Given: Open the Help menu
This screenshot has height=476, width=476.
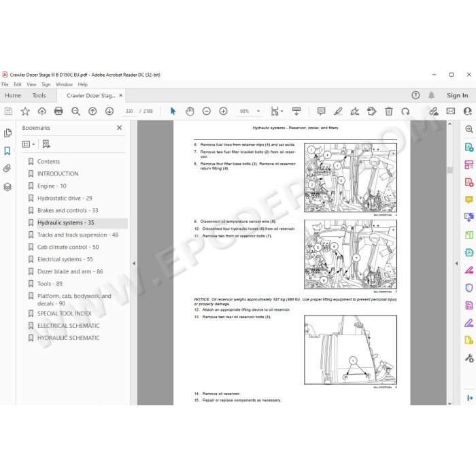Looking at the screenshot, I should coord(82,84).
